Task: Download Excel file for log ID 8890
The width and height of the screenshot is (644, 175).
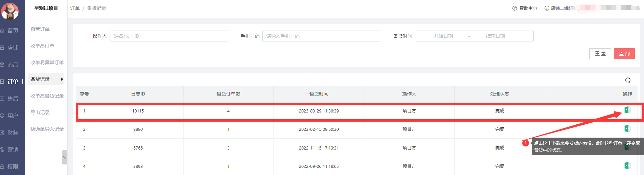Action: pos(627,128)
